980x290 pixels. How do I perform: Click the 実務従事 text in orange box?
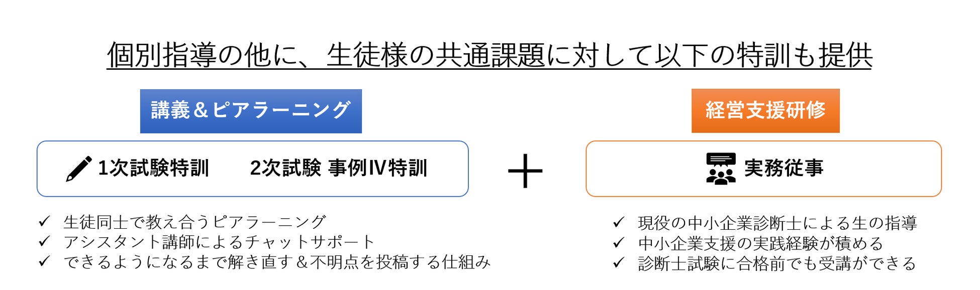point(783,169)
